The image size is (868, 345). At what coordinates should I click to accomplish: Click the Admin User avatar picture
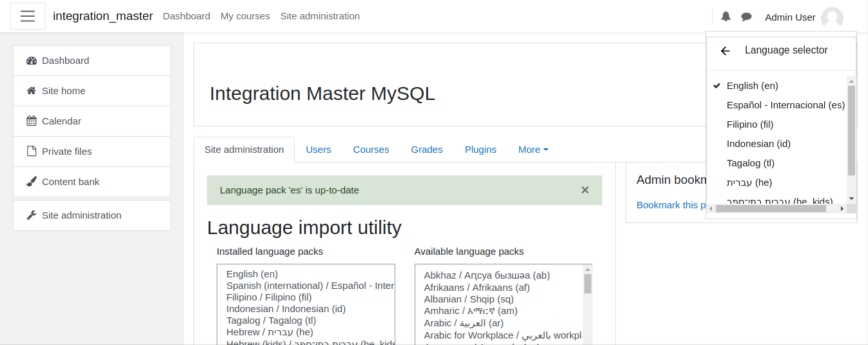(x=832, y=17)
